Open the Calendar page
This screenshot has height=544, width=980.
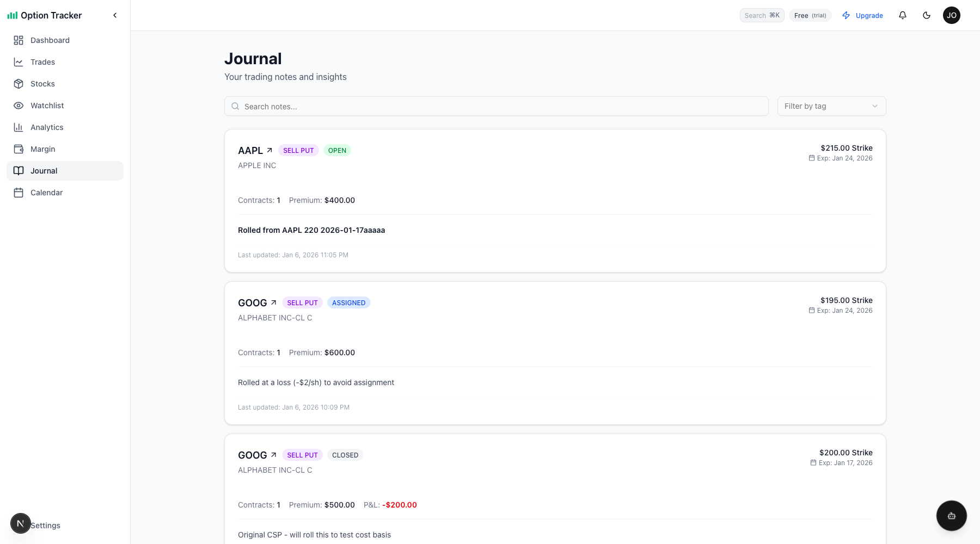(x=46, y=193)
